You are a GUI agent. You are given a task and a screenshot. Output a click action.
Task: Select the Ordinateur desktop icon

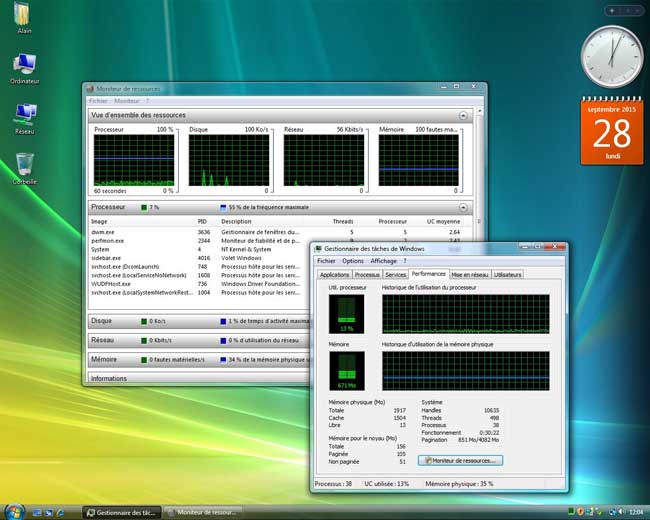(x=24, y=68)
